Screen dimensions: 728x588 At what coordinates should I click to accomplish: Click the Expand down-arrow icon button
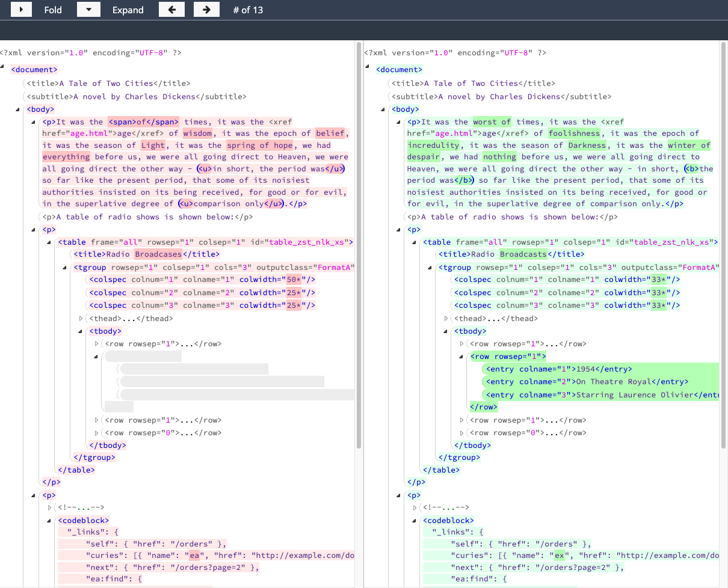pos(88,10)
